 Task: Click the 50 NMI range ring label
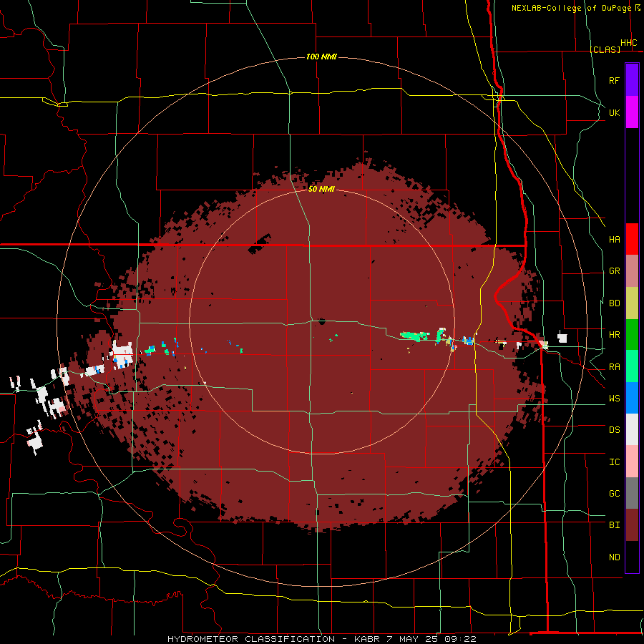(x=321, y=189)
